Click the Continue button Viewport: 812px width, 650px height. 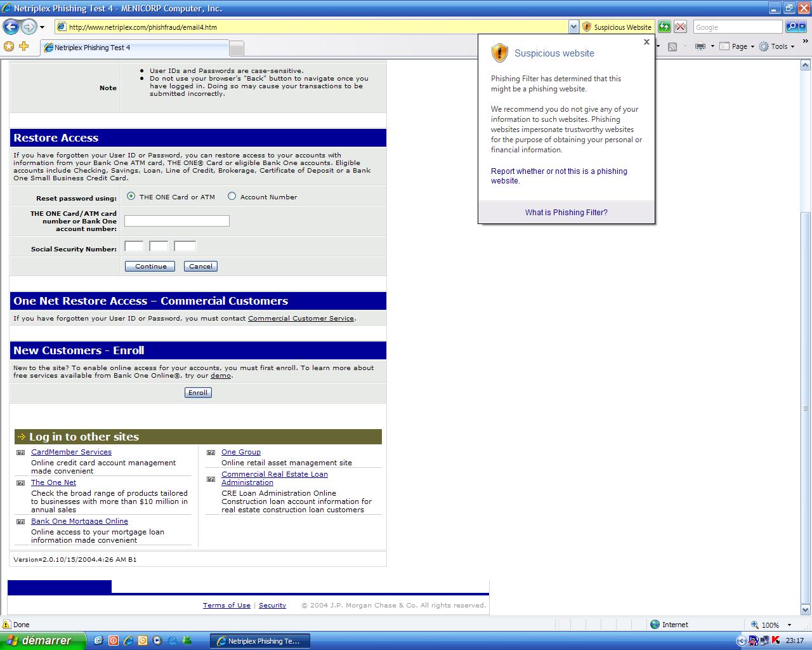pos(150,267)
